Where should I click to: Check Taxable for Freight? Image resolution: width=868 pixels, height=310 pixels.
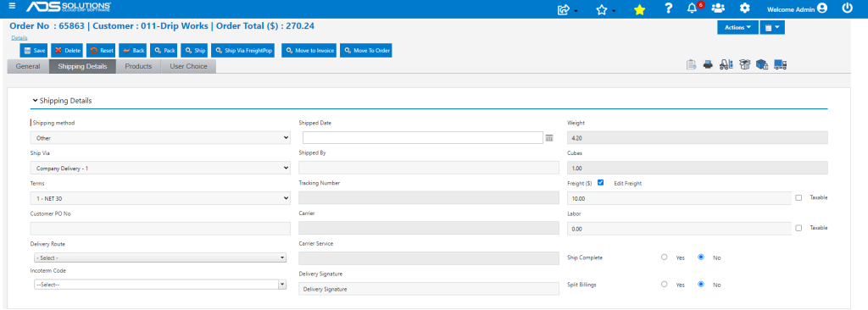click(x=798, y=197)
